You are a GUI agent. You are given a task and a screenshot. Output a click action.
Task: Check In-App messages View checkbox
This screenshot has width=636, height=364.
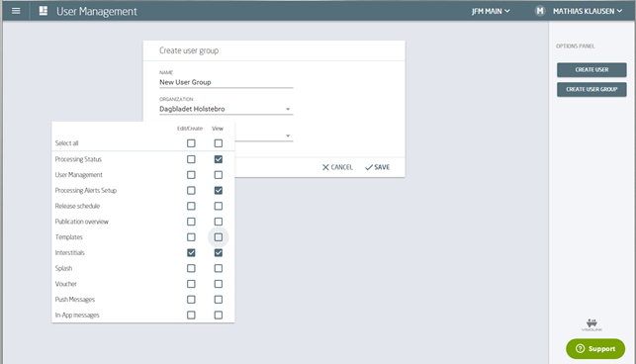[219, 315]
